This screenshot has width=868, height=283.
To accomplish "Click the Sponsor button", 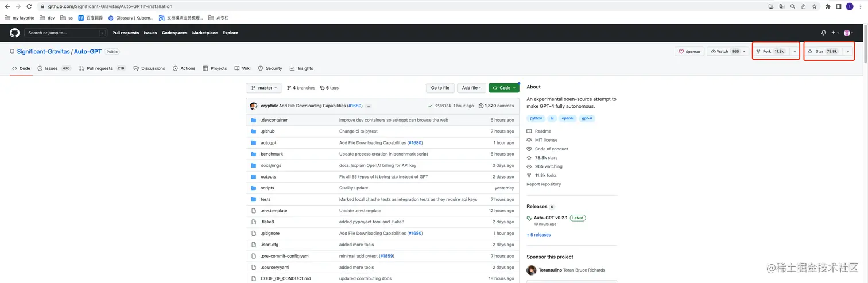I will click(x=689, y=52).
